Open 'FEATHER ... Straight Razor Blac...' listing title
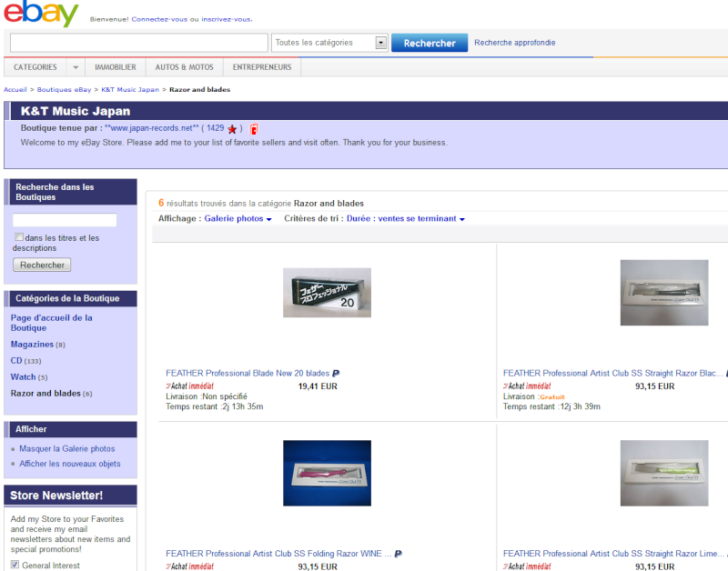This screenshot has height=571, width=728. pos(613,373)
